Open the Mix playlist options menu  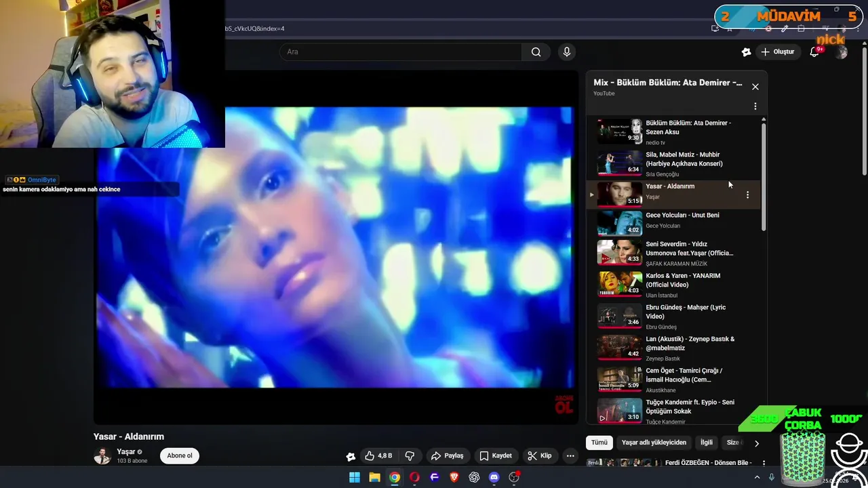click(x=755, y=106)
